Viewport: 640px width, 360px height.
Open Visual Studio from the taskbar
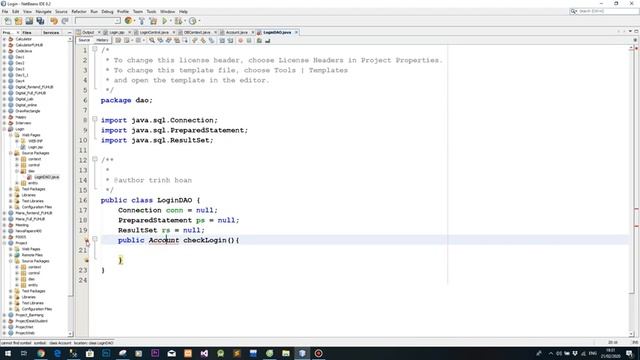[x=204, y=353]
